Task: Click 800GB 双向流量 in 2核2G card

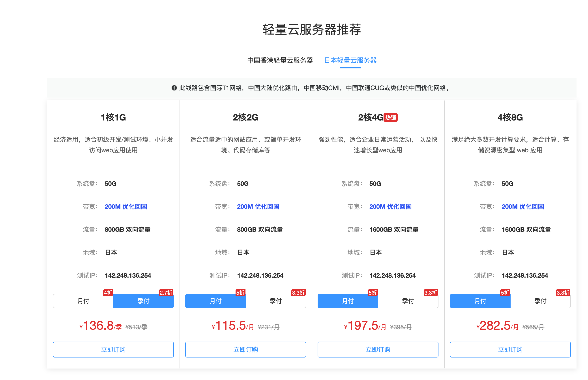Action: coord(260,230)
